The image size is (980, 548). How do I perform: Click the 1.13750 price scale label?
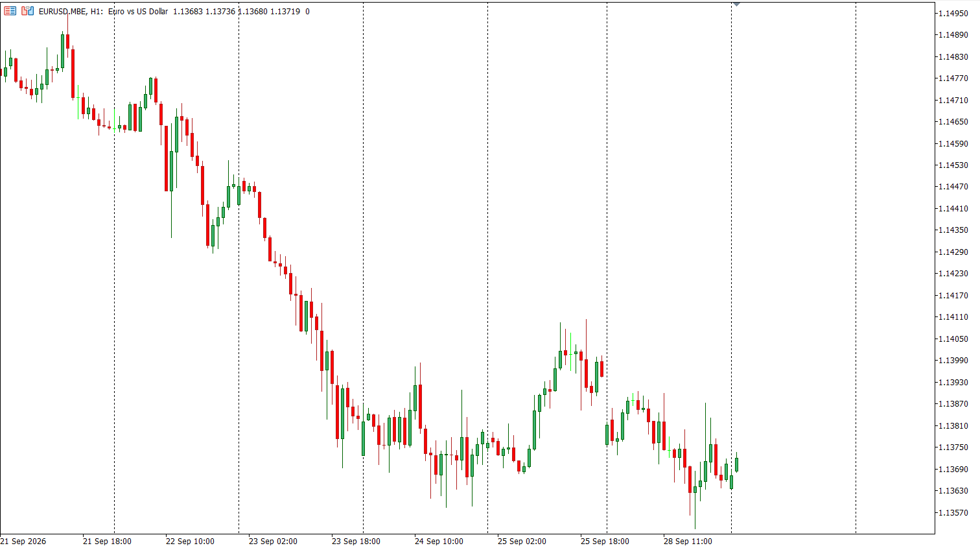[x=953, y=447]
